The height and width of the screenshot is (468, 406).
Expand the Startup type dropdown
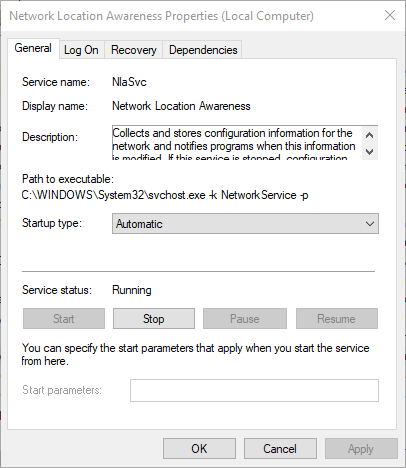pos(245,224)
